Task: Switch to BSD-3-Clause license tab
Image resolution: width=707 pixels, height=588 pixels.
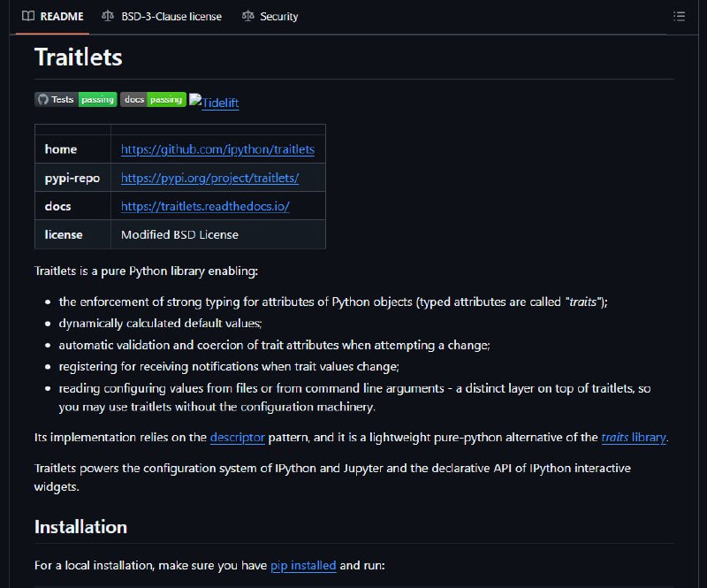Action: [x=162, y=17]
